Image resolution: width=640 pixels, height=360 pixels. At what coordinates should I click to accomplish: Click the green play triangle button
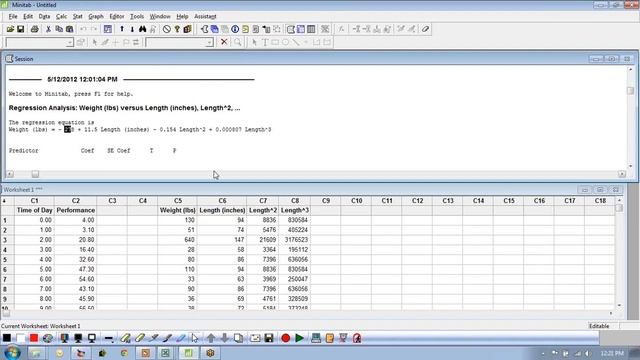(299, 338)
